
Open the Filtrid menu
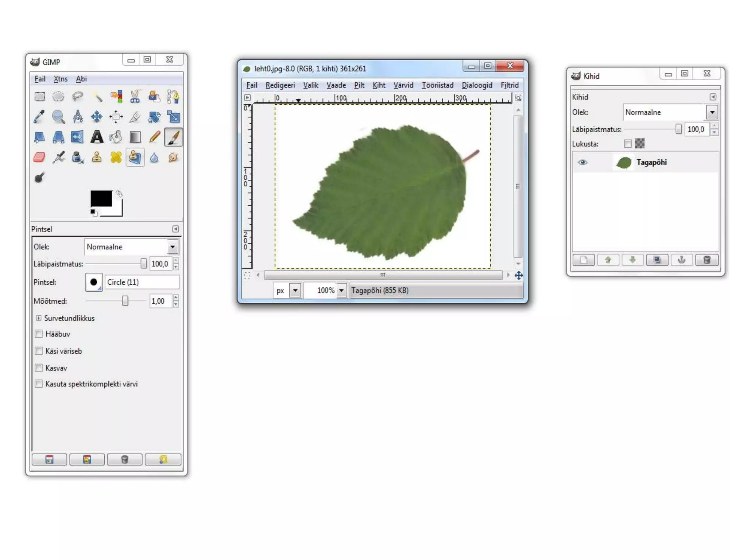point(509,85)
